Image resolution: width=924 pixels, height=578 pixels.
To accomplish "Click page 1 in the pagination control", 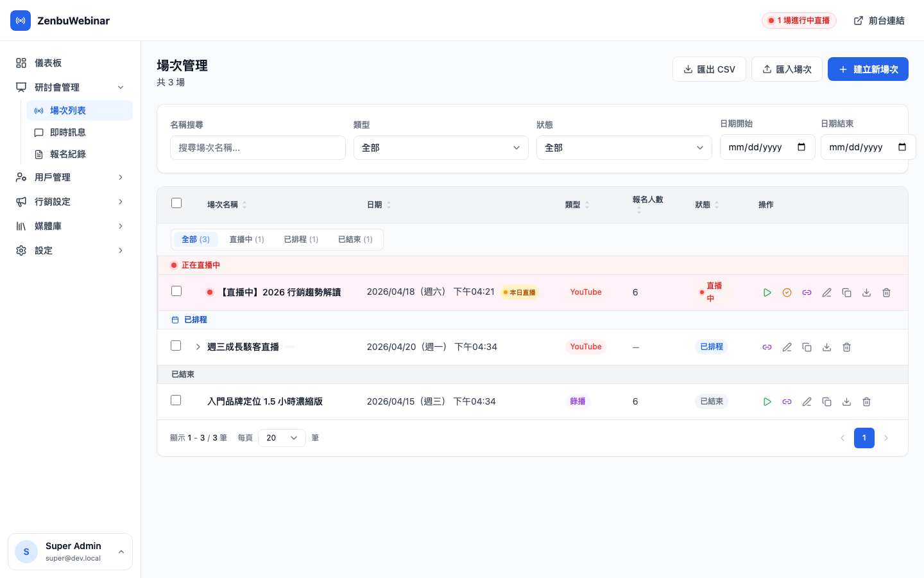I will [x=864, y=437].
